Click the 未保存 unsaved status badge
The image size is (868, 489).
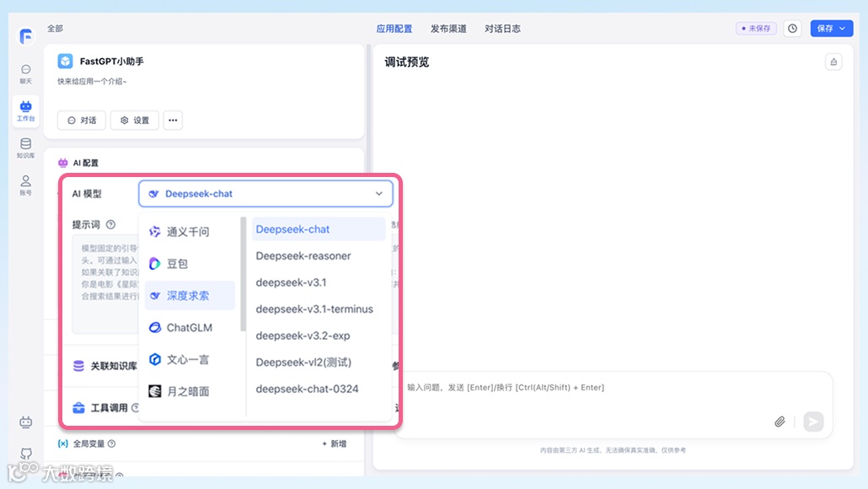(756, 28)
